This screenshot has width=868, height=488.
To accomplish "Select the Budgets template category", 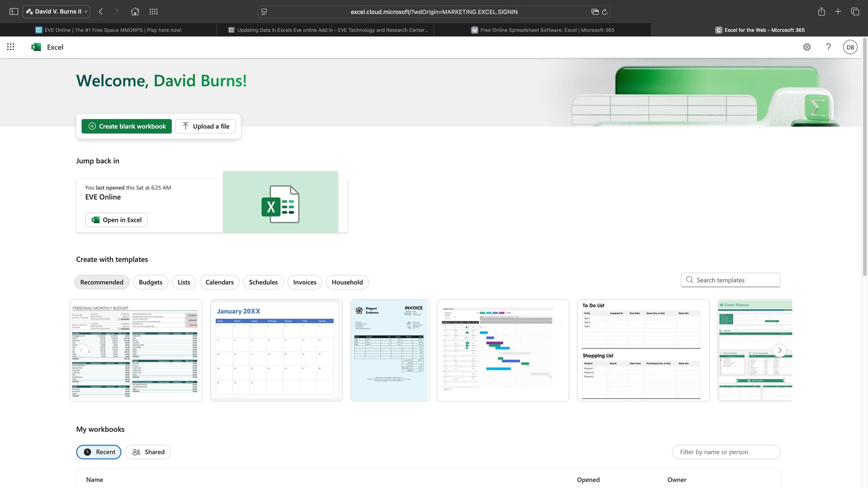I will click(151, 282).
